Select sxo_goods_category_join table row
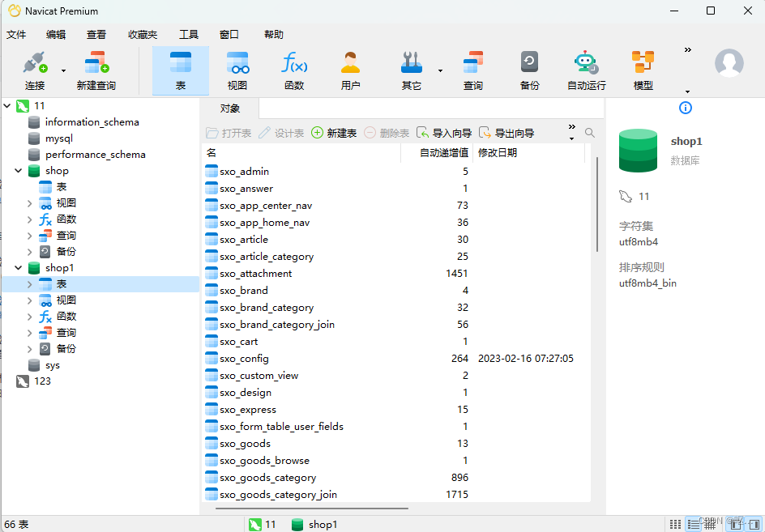This screenshot has width=765, height=532. [x=396, y=495]
